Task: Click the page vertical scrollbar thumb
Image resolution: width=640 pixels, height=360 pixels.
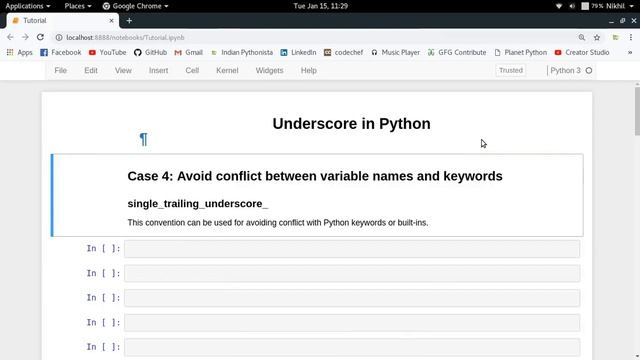Action: pos(637,111)
